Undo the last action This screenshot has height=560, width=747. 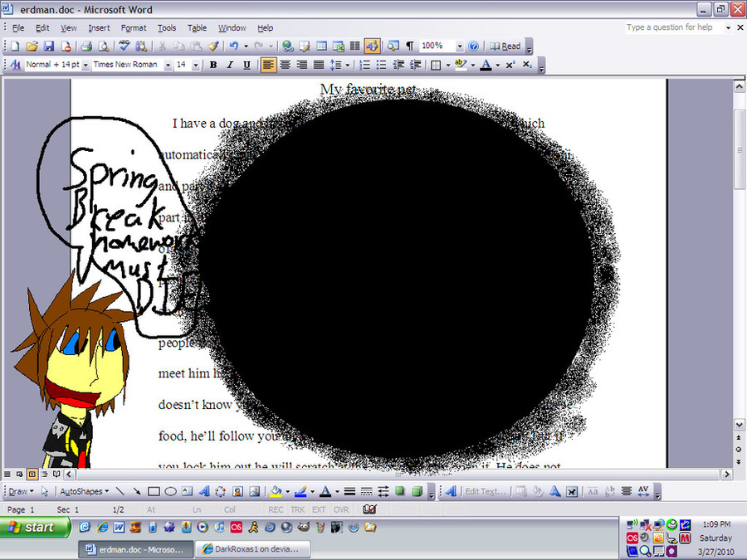[x=233, y=46]
